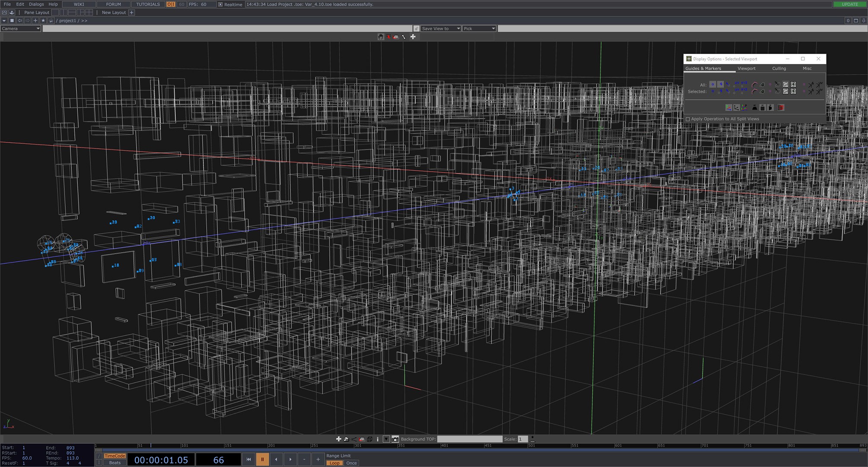Image resolution: width=868 pixels, height=467 pixels.
Task: Select the home view icon in bottom toolbar
Action: pos(346,439)
